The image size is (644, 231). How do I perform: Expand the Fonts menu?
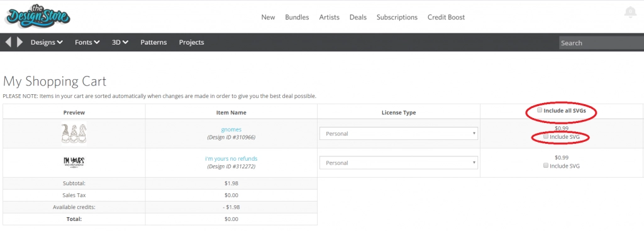pos(87,42)
